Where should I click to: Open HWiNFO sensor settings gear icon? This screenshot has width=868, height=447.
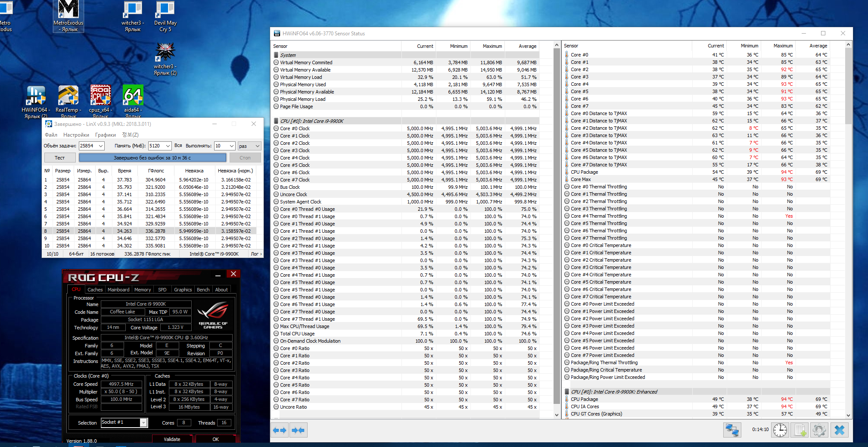pos(819,430)
